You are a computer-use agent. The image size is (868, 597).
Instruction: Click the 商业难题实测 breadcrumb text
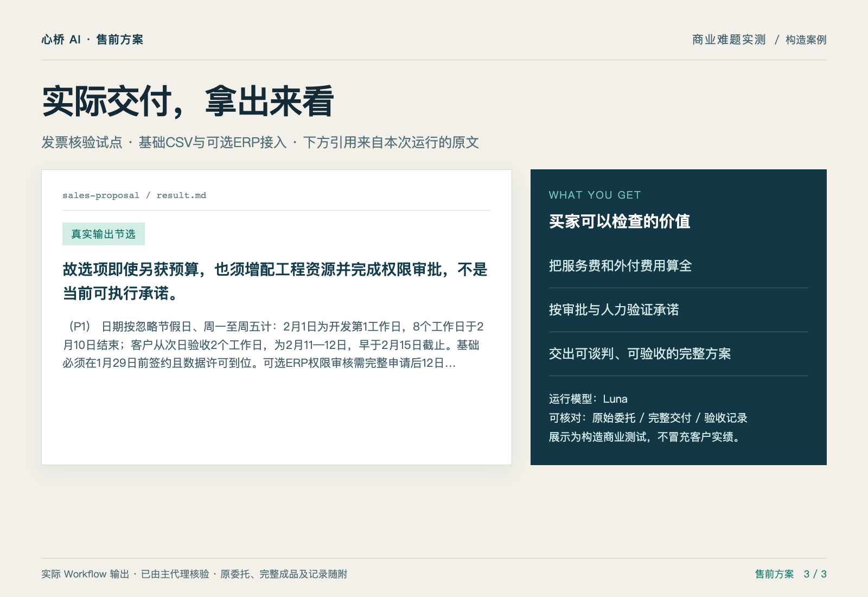pyautogui.click(x=729, y=40)
